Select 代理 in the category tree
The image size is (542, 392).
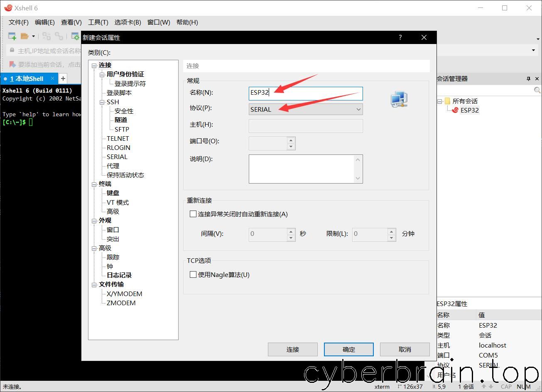click(113, 166)
